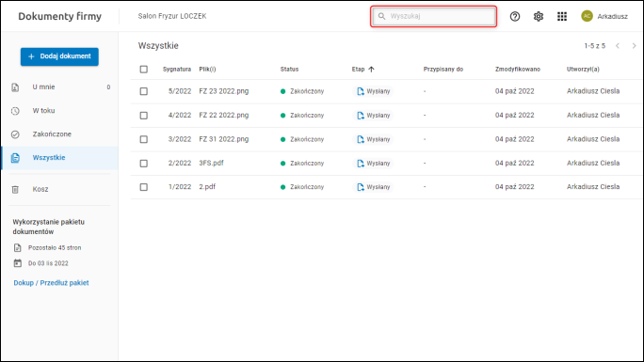
Task: Check the box for document 5/2022
Action: click(x=143, y=91)
